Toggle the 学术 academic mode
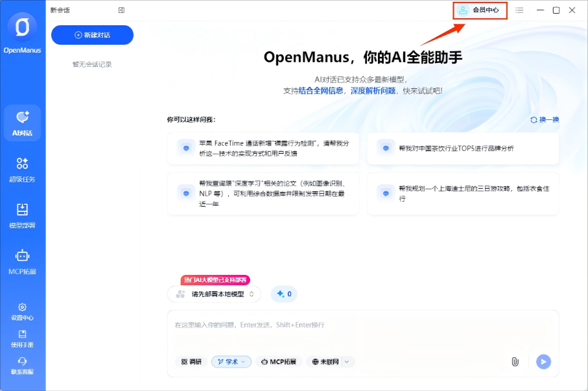 coord(231,362)
